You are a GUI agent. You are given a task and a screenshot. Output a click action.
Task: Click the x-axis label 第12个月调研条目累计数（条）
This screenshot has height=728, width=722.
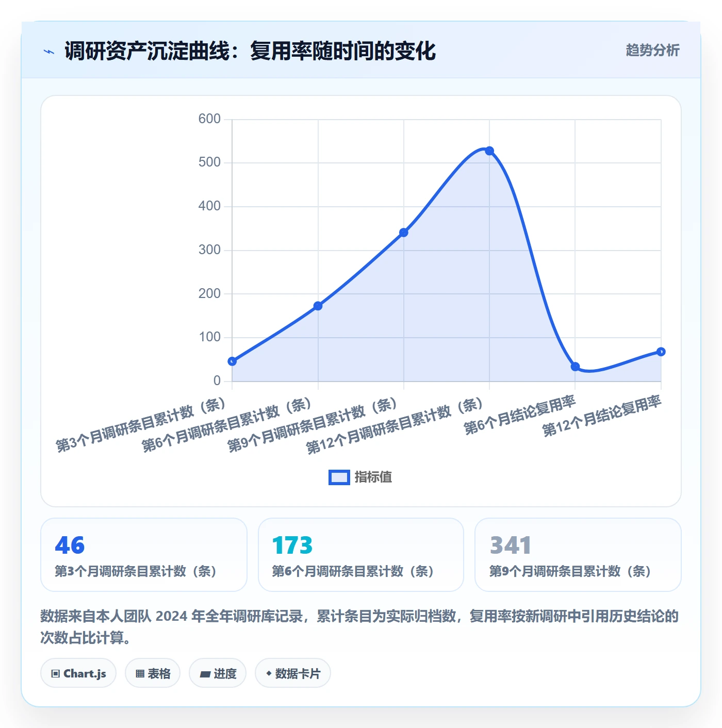pos(395,426)
